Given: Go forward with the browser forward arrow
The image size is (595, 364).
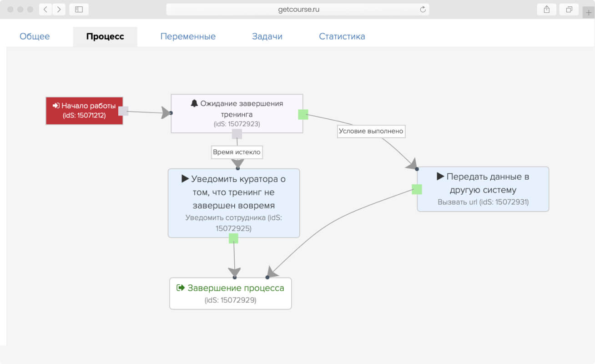Looking at the screenshot, I should (59, 9).
